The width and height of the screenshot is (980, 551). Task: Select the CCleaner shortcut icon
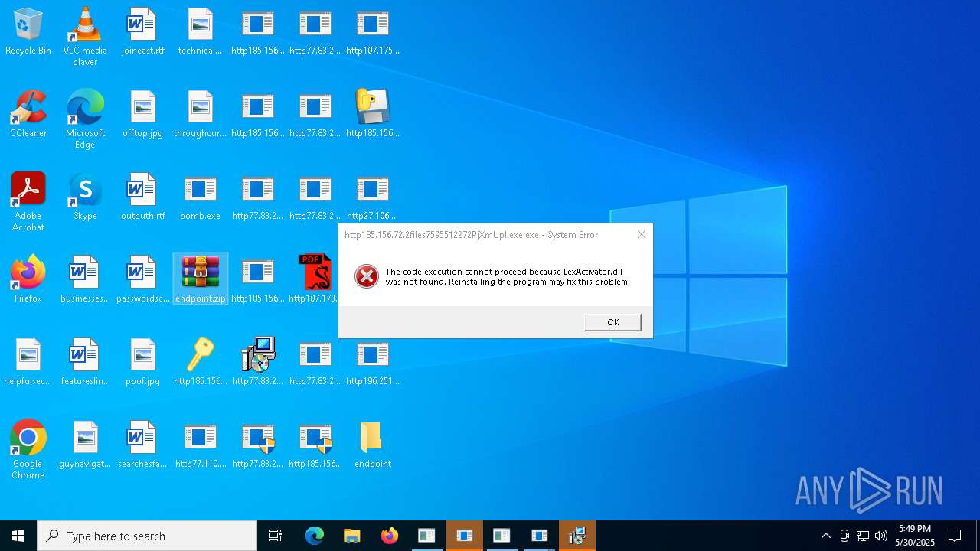[x=28, y=115]
